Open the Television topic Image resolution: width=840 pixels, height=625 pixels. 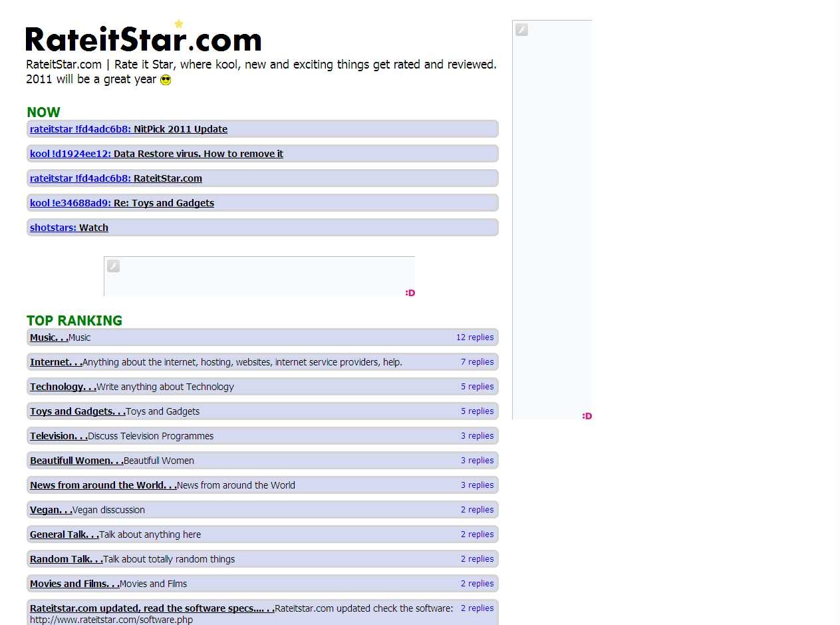click(x=59, y=436)
